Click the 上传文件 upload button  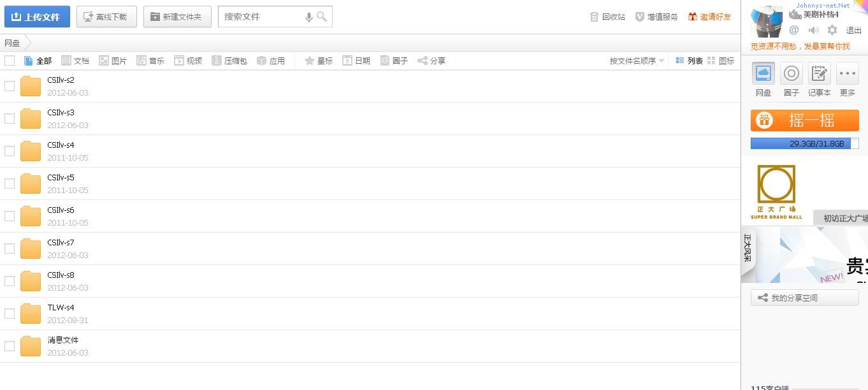click(37, 17)
